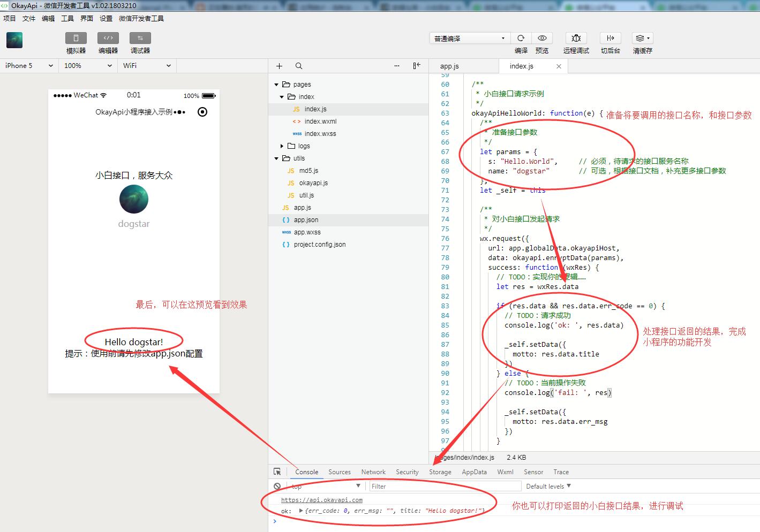The height and width of the screenshot is (532, 760).
Task: Click the element inspector arrow icon
Action: pos(277,472)
